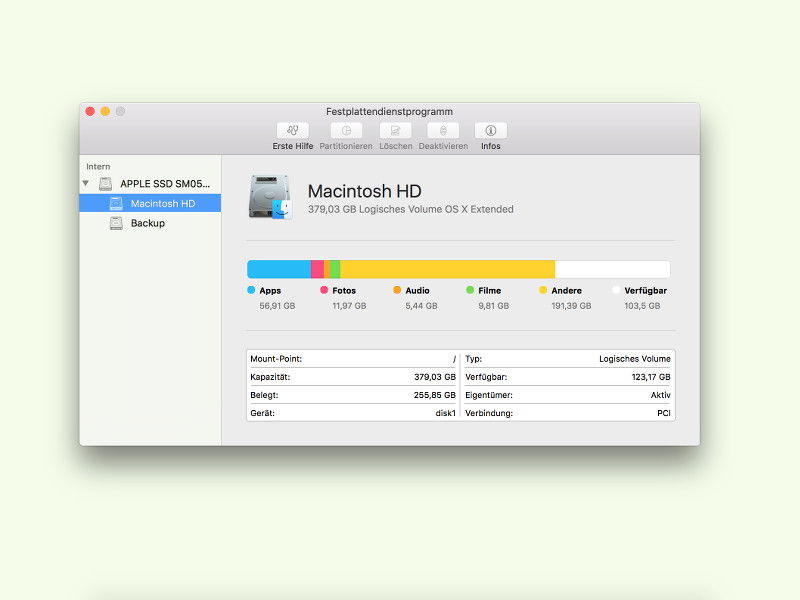This screenshot has width=800, height=600.
Task: Click the blue Apps segment of usage bar
Action: (279, 269)
